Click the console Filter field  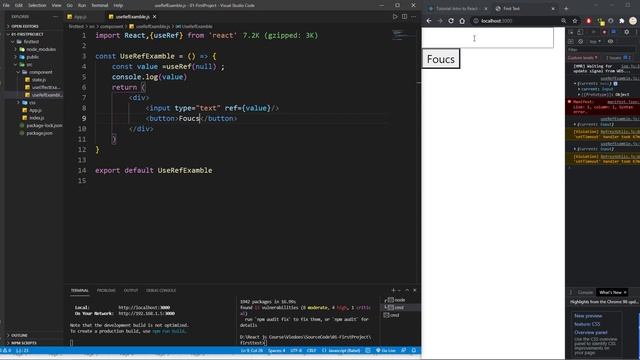600,50
